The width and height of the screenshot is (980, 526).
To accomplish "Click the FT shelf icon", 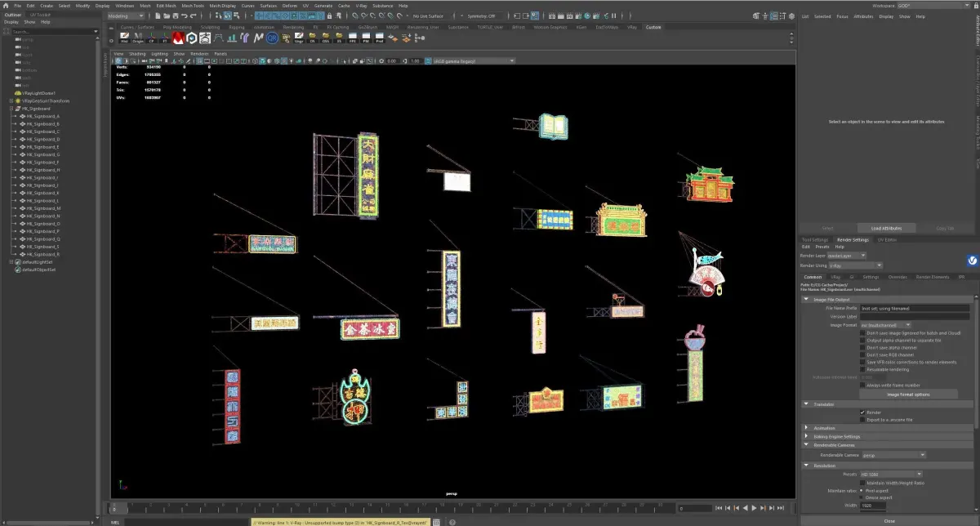I will 164,38.
